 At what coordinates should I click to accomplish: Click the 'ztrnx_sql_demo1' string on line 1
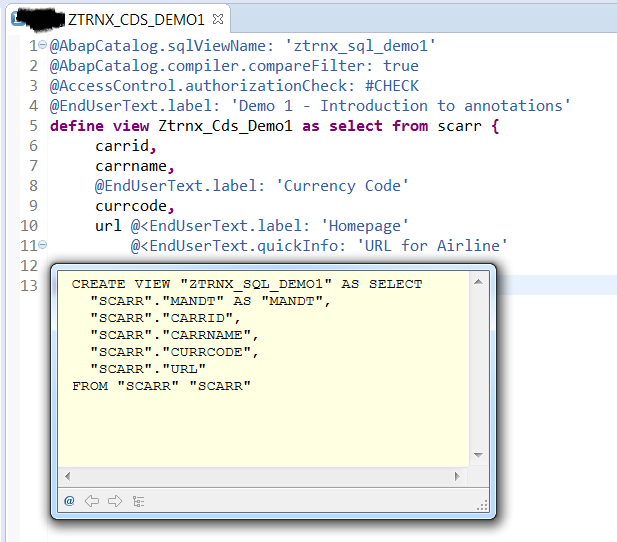coord(360,46)
